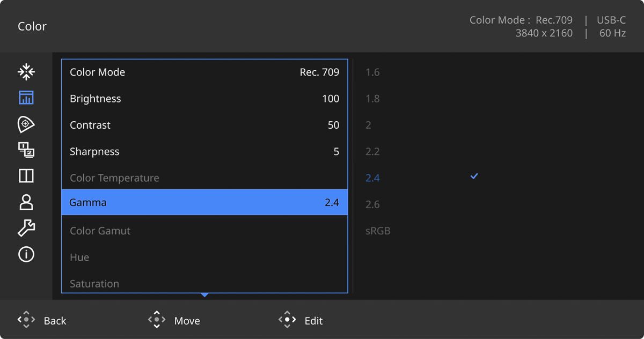Select the 2.2 gamma value

372,152
